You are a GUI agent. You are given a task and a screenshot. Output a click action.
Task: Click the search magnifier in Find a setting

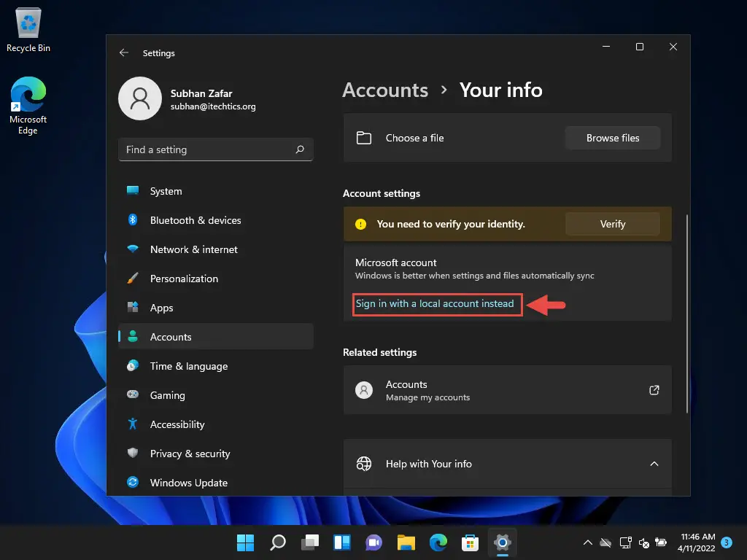click(300, 149)
